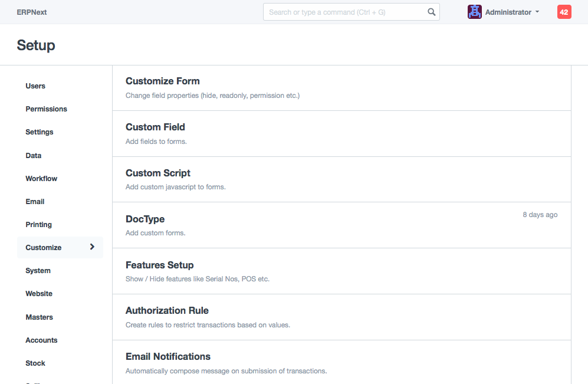Open System in the sidebar
The height and width of the screenshot is (384, 588).
pyautogui.click(x=38, y=270)
